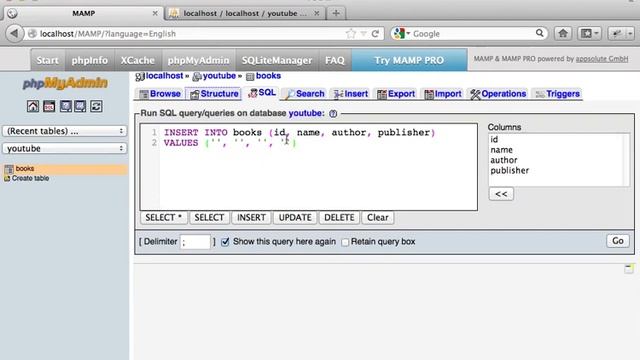This screenshot has width=640, height=360.
Task: Select publisher in Columns list
Action: point(509,171)
